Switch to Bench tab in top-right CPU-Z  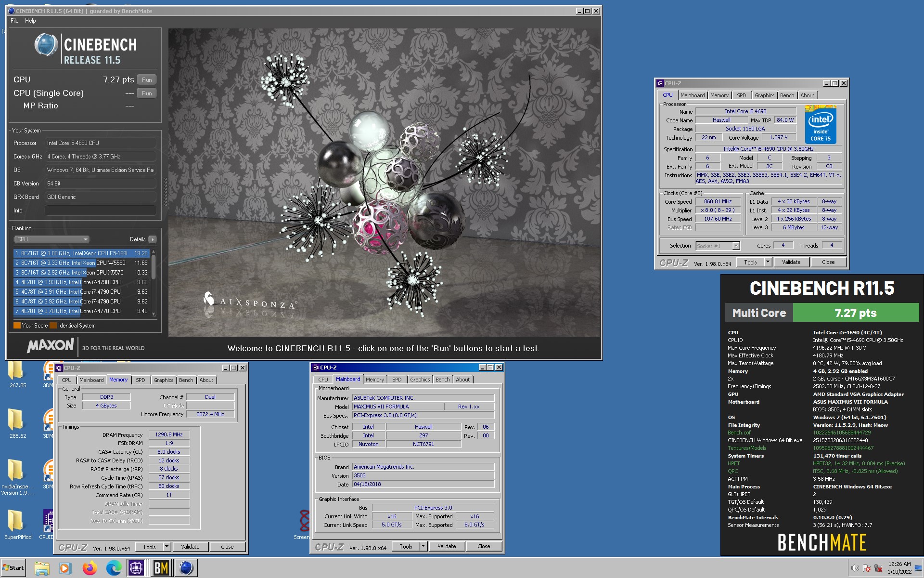click(787, 95)
